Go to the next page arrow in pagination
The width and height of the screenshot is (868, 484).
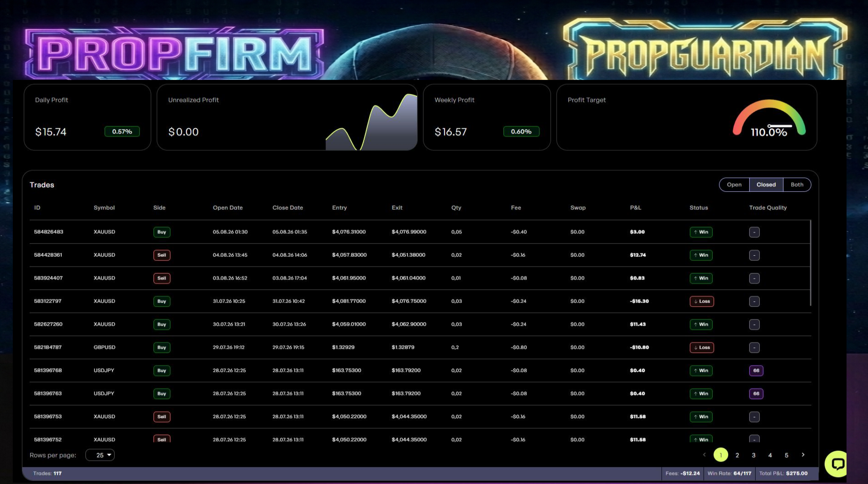click(x=803, y=455)
